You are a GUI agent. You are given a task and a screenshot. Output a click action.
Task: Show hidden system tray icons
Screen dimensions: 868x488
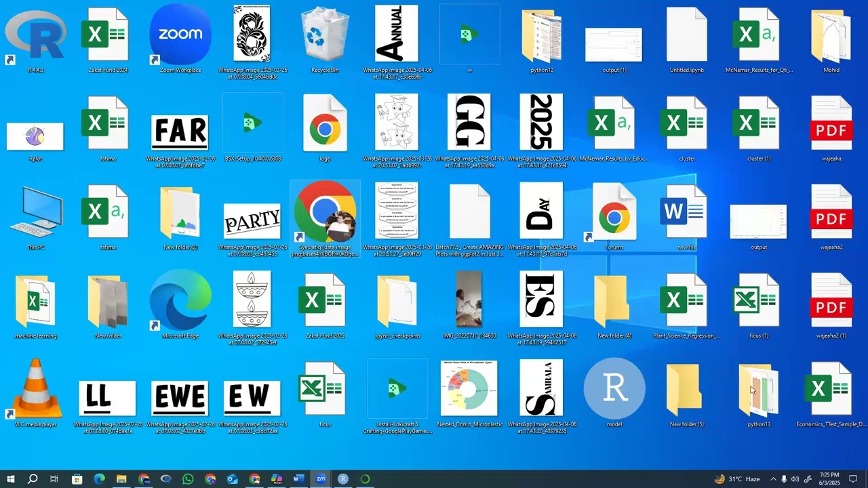pyautogui.click(x=773, y=479)
